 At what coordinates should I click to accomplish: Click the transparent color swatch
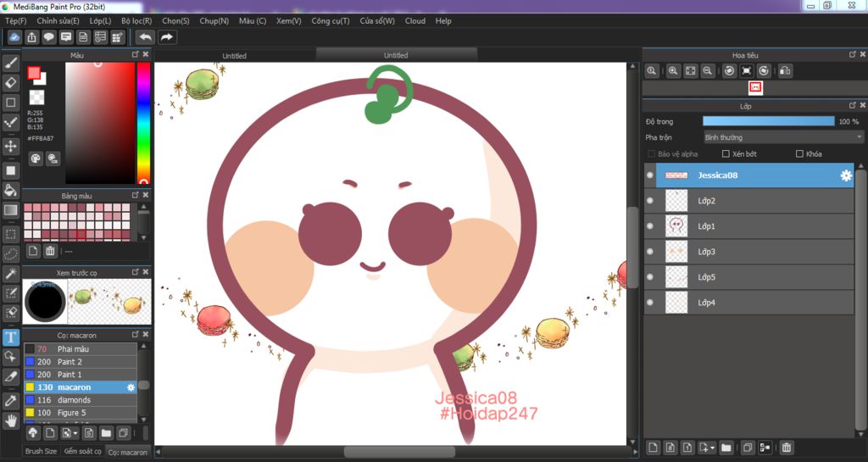36,97
